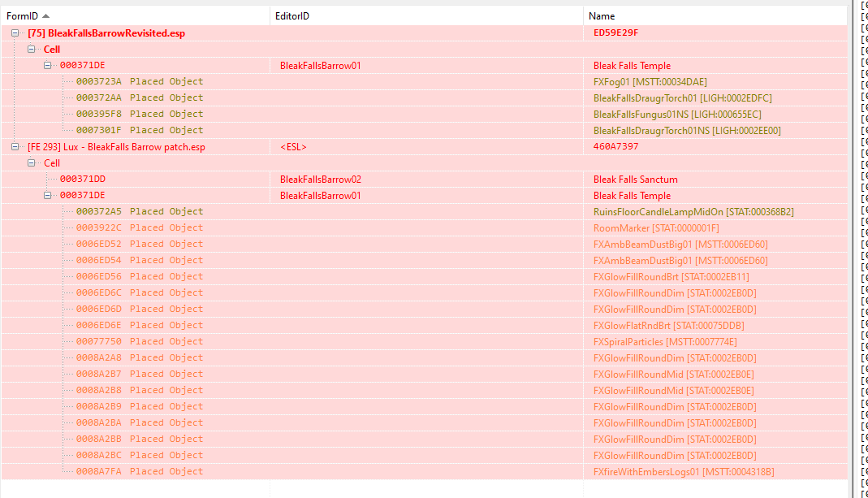Collapse the Cell group under BleakFallsBarrowRevisited.esp
868x498 pixels.
[31, 50]
